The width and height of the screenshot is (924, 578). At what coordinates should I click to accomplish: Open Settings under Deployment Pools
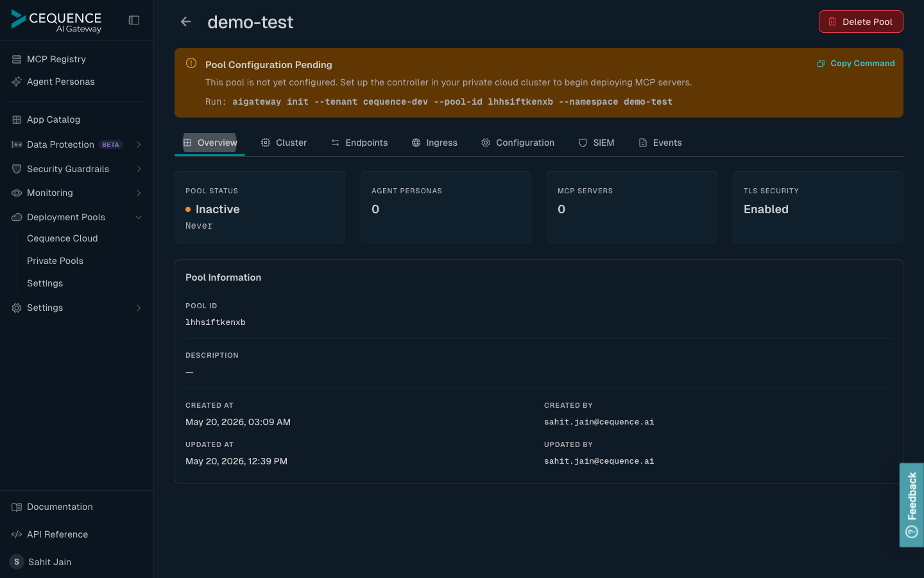(45, 283)
